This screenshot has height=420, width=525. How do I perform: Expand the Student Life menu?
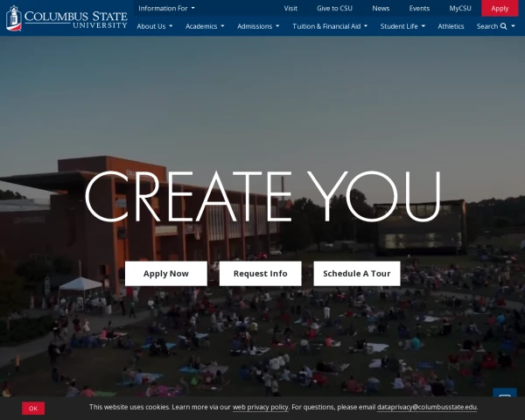tap(402, 26)
